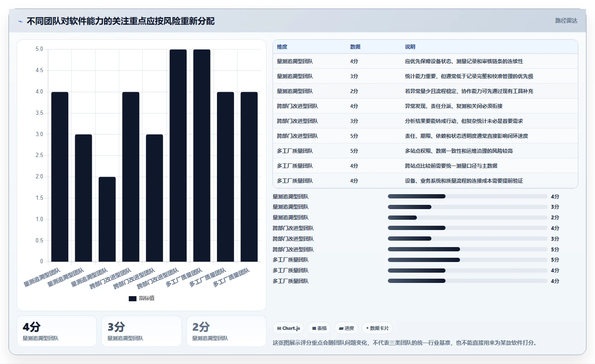
Task: Click the 量测追溯型团队 progress bar showing 3分
Action: click(467, 207)
